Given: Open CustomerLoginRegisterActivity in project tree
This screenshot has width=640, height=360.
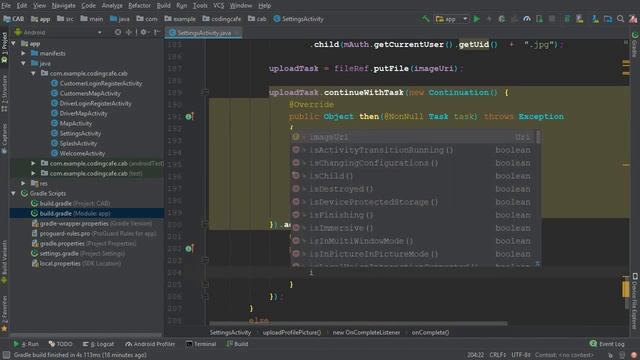Looking at the screenshot, I should (x=96, y=83).
